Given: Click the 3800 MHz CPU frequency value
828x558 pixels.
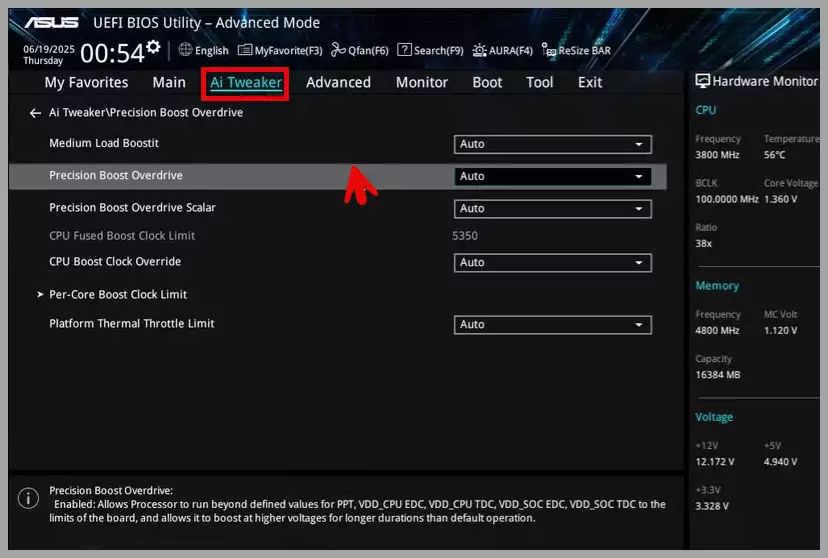Looking at the screenshot, I should [x=717, y=155].
